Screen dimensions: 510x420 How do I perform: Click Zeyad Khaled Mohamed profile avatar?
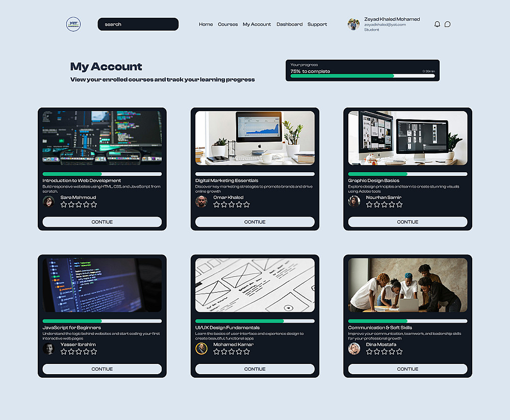(x=353, y=24)
